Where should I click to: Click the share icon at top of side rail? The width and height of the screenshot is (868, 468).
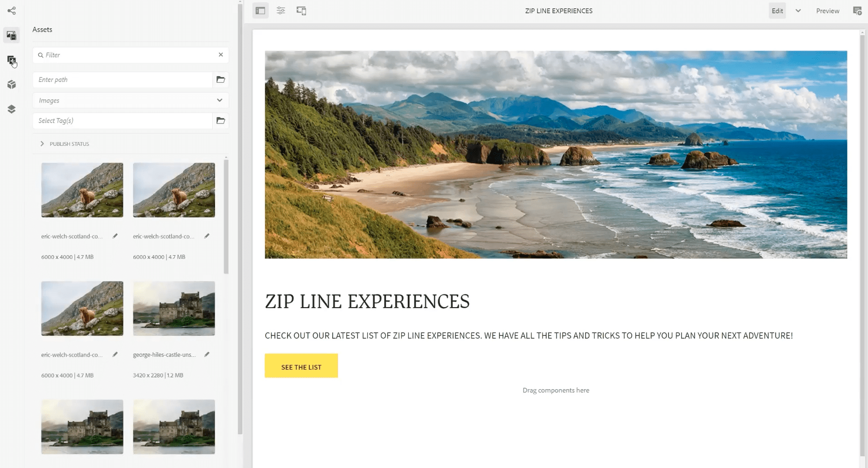(x=11, y=10)
